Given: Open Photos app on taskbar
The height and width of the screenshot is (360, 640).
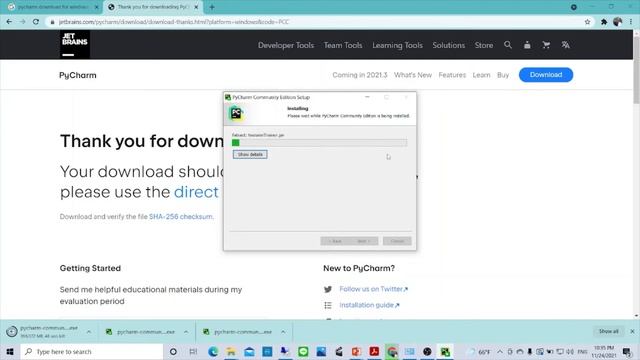Looking at the screenshot, I should pyautogui.click(x=321, y=351).
